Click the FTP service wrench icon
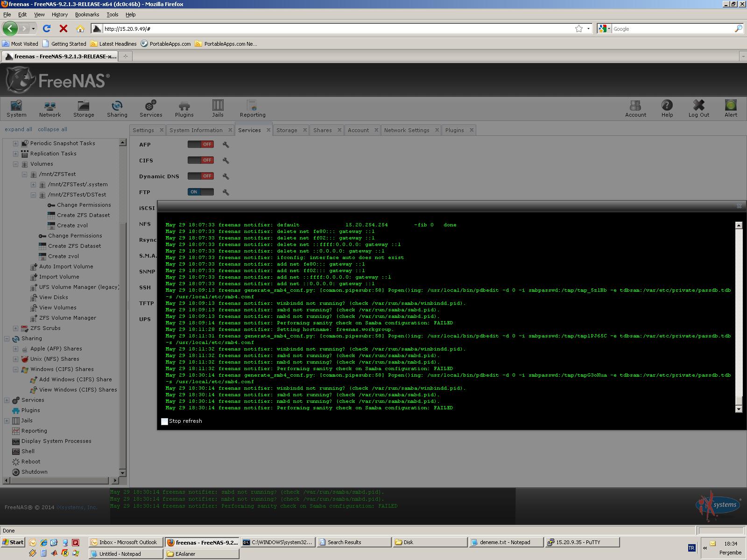This screenshot has height=560, width=747. coord(226,192)
